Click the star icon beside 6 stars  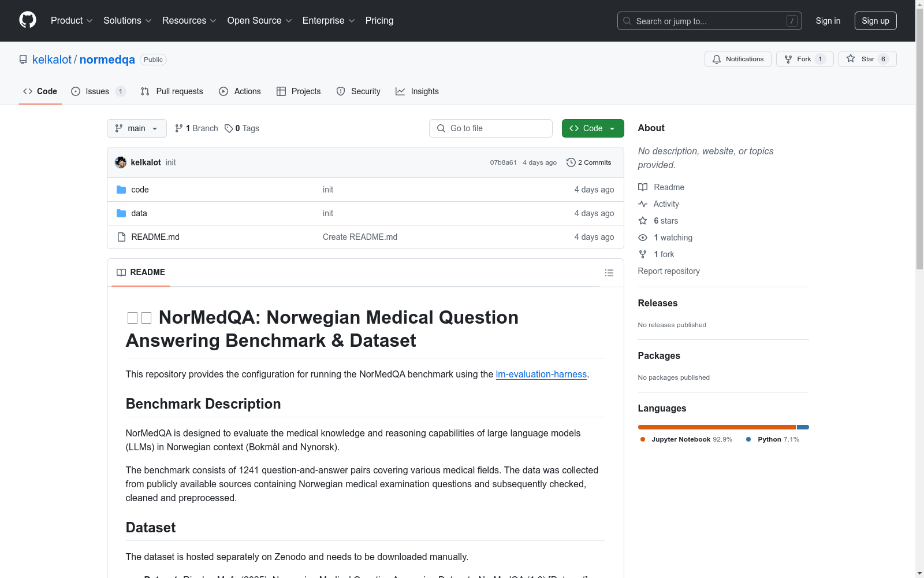643,221
